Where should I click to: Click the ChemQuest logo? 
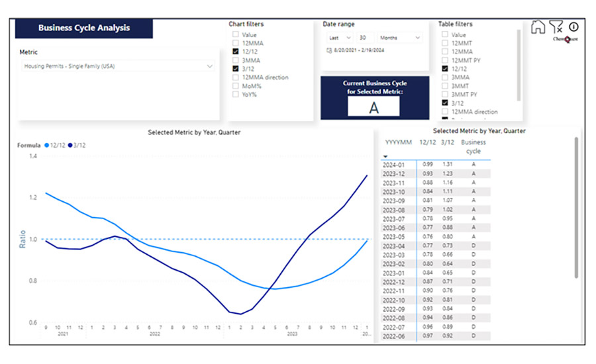point(566,38)
